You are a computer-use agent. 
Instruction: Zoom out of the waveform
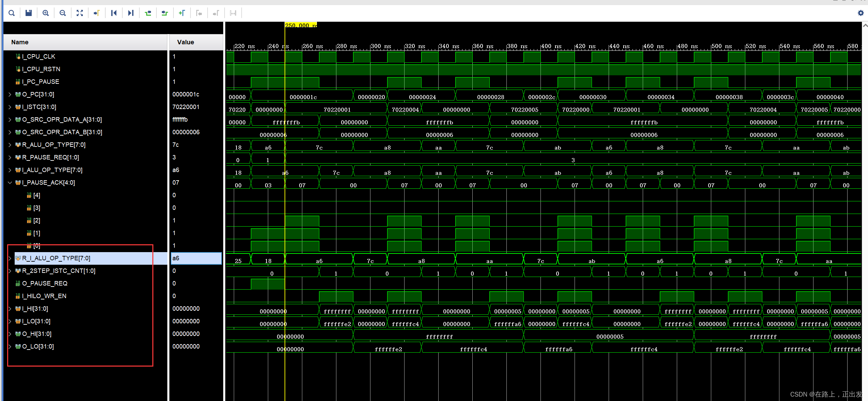(x=63, y=13)
